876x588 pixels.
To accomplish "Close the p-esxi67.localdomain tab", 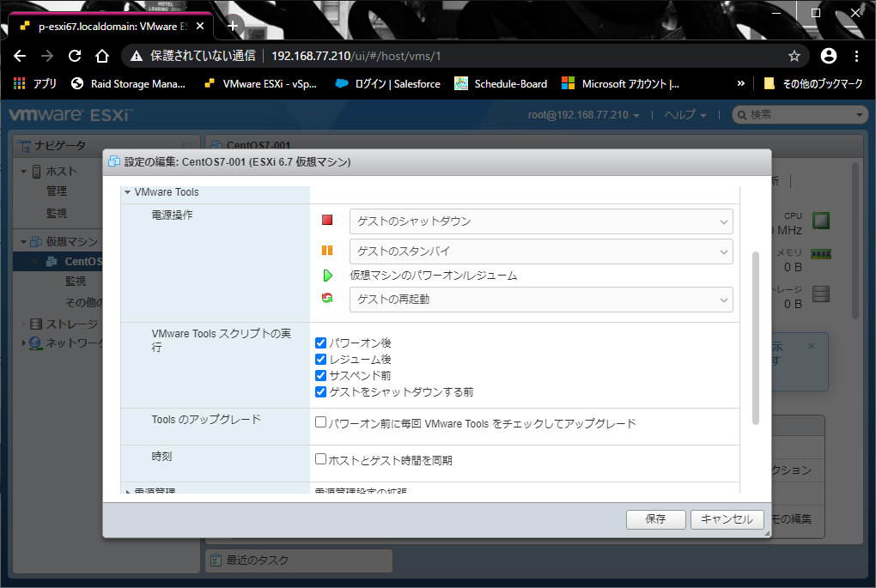I will (x=200, y=27).
